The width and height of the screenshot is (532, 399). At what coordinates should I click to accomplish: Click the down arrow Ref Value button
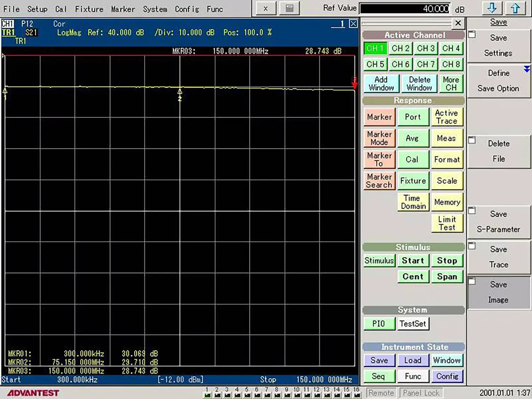492,8
